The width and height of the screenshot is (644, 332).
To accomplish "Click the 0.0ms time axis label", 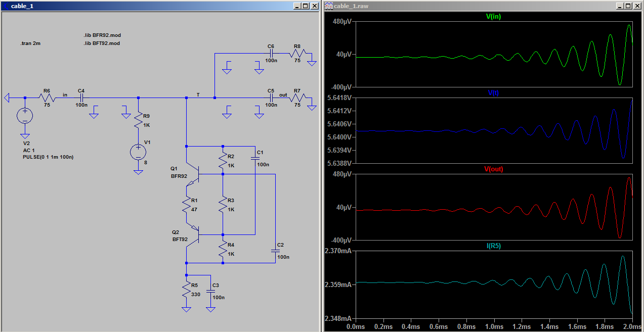I will pos(356,327).
